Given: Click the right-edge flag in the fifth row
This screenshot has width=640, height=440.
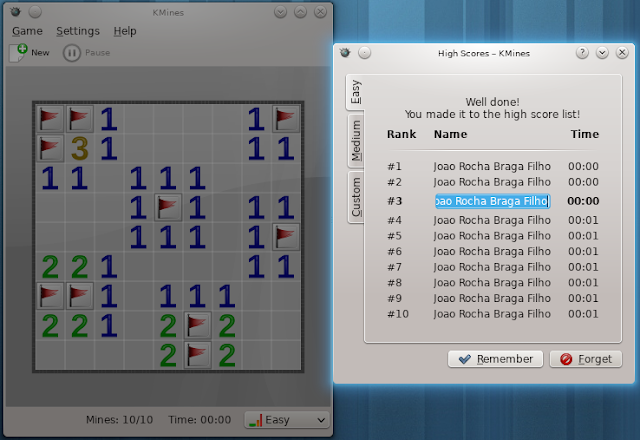Looking at the screenshot, I should [x=286, y=237].
